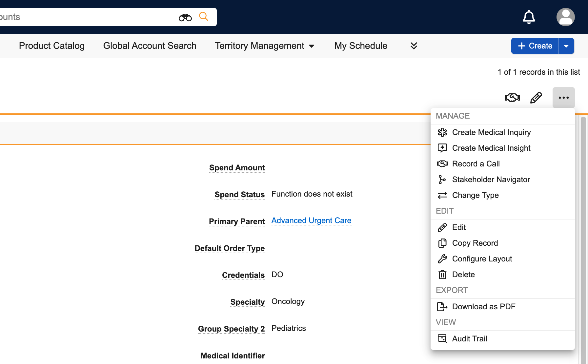This screenshot has height=364, width=588.
Task: Click the binoculars advanced search icon
Action: coord(185,17)
